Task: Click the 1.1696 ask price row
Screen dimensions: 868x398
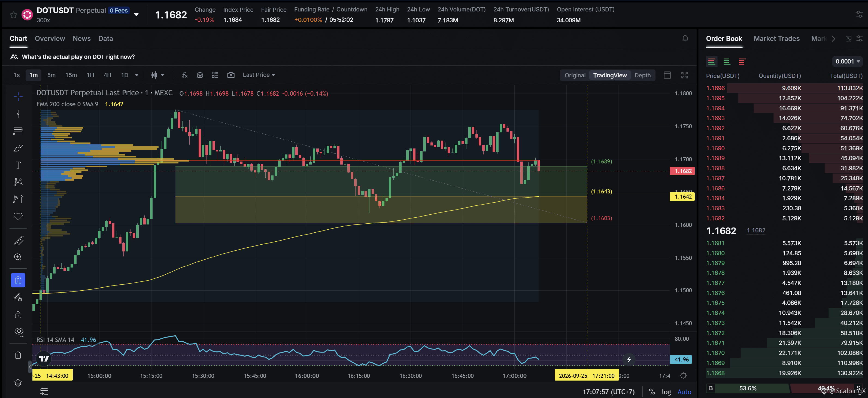Action: tap(784, 88)
